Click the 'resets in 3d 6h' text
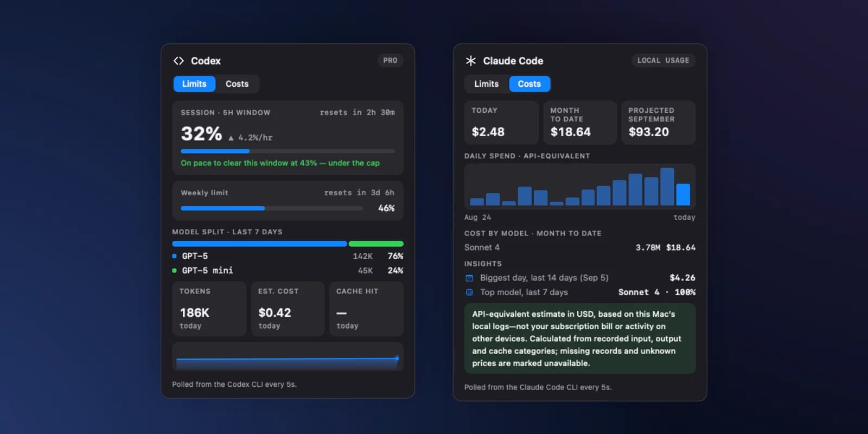The width and height of the screenshot is (868, 434). 359,193
